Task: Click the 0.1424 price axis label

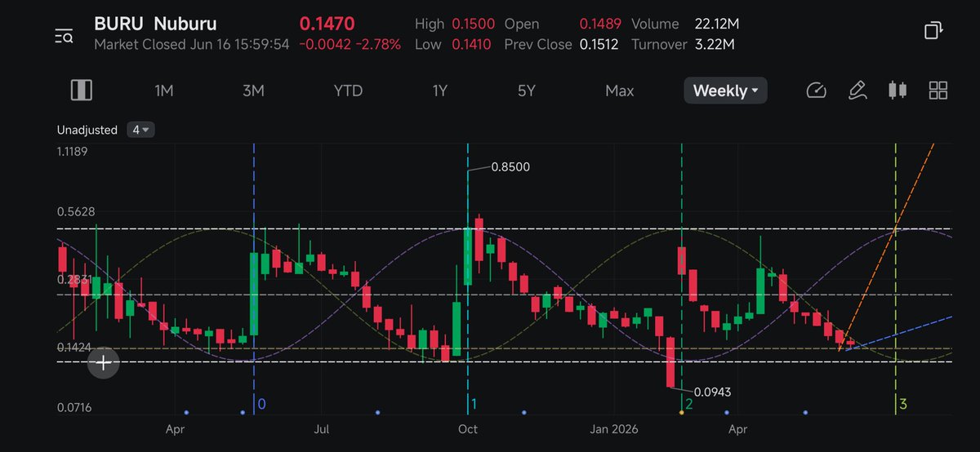Action: coord(73,347)
